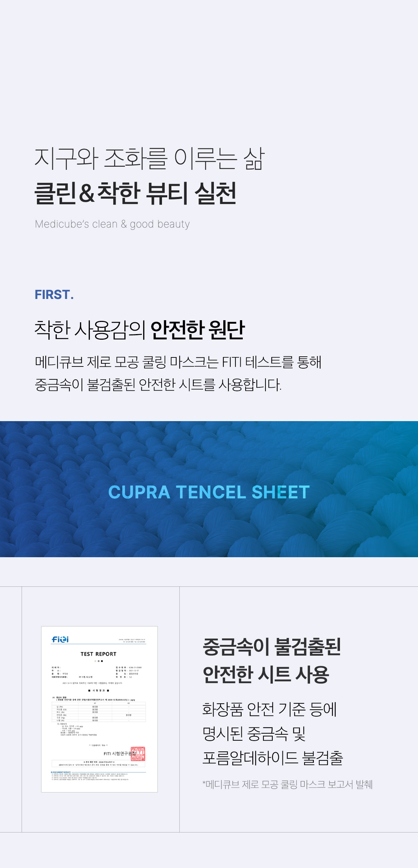Click the e-Document Service label on report
The image size is (418, 868).
61,772
